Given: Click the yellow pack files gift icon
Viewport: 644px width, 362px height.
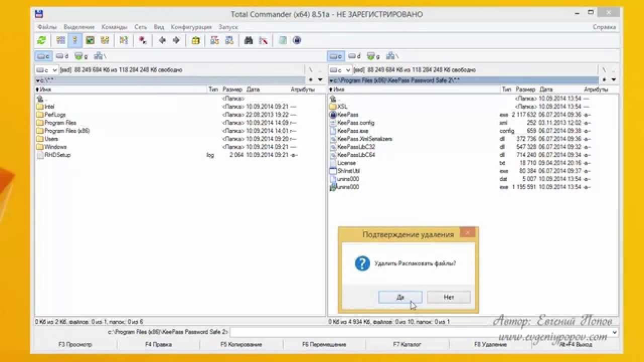Looking at the screenshot, I should pyautogui.click(x=196, y=41).
